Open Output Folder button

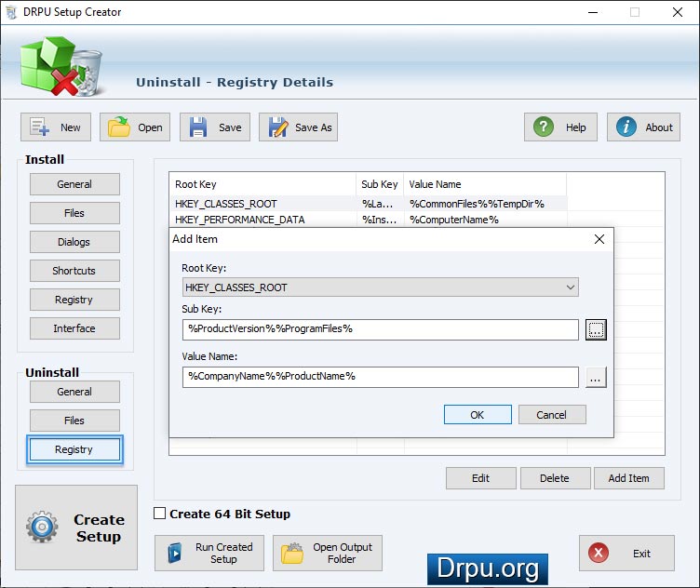coord(328,554)
